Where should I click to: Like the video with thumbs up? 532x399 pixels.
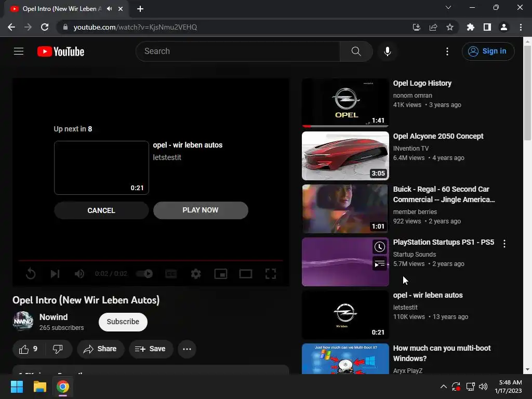28,349
